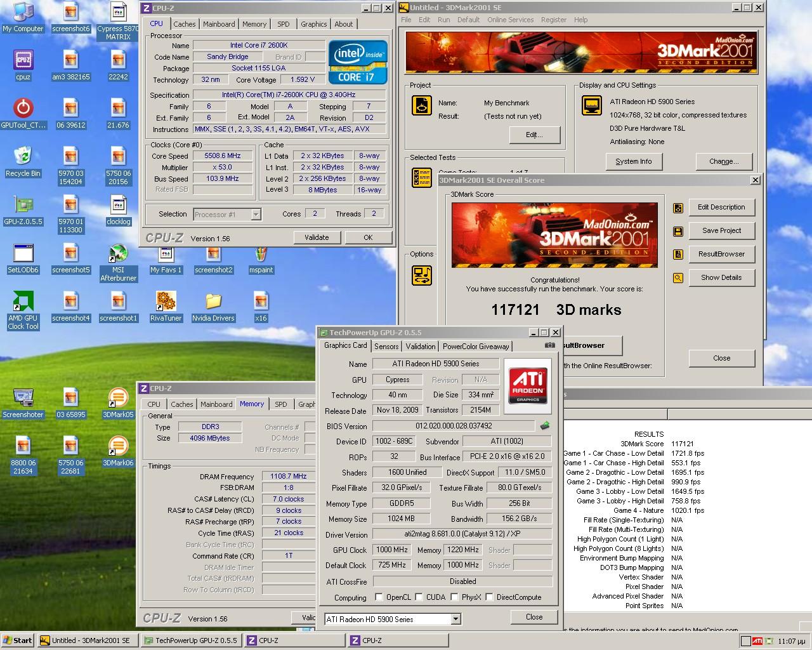Open the Recycle Bin
Image resolution: width=812 pixels, height=650 pixels.
(x=23, y=162)
